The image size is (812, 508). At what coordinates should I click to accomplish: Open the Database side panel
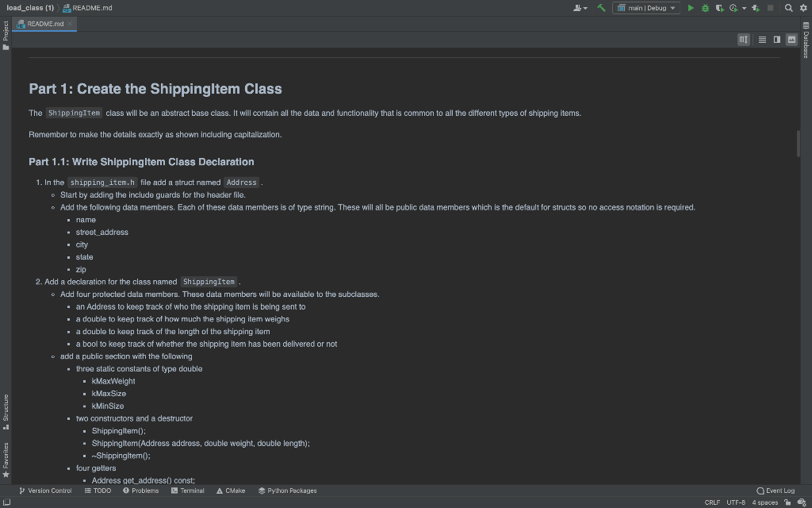point(806,40)
